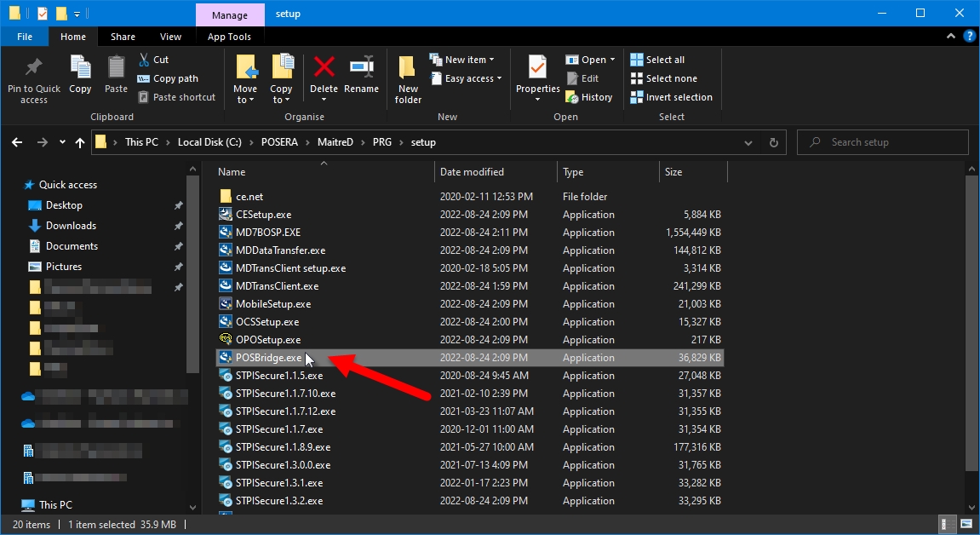980x535 pixels.
Task: Click the file list vertical scrollbar
Action: click(x=971, y=324)
